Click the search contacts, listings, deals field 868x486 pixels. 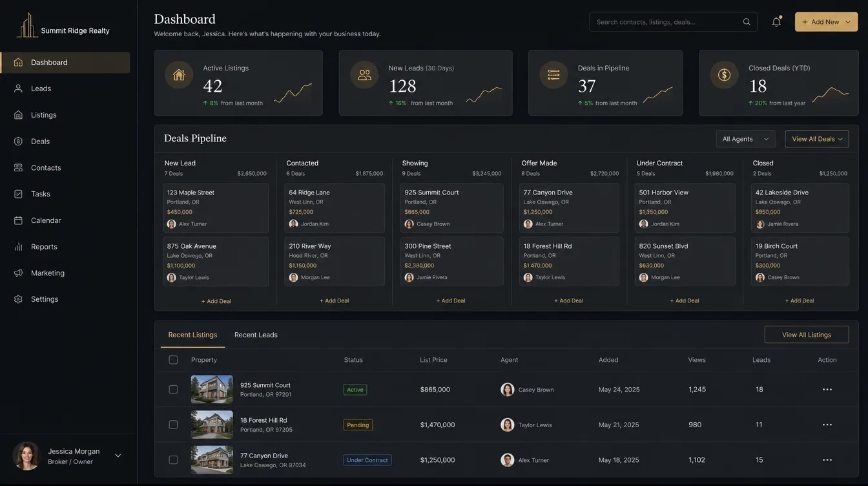tap(674, 22)
